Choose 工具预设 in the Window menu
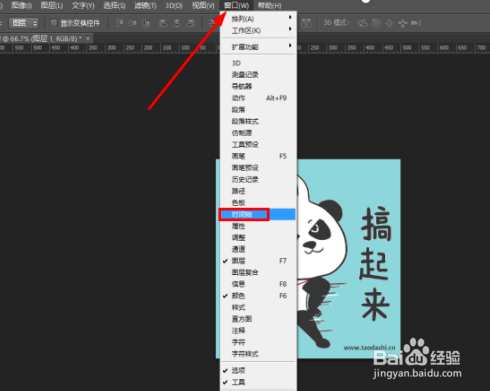Image resolution: width=490 pixels, height=391 pixels. pyautogui.click(x=258, y=145)
